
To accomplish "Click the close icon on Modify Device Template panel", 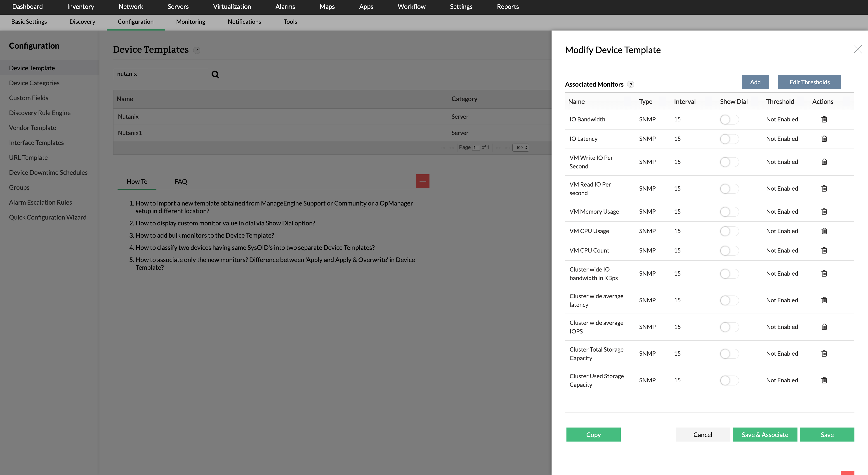I will coord(857,49).
